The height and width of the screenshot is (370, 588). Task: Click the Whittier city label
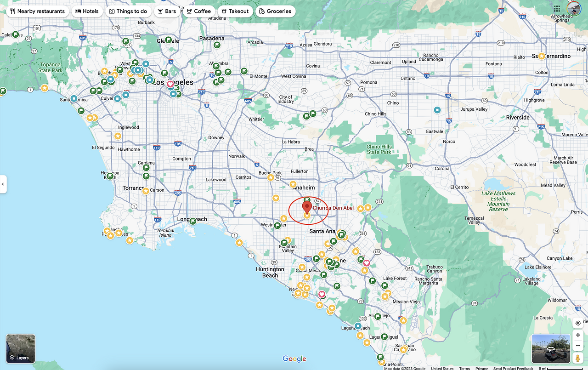point(256,119)
